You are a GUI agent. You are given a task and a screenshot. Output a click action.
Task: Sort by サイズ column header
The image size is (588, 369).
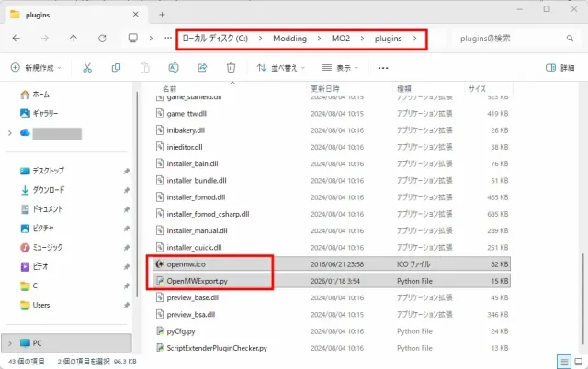pyautogui.click(x=477, y=89)
